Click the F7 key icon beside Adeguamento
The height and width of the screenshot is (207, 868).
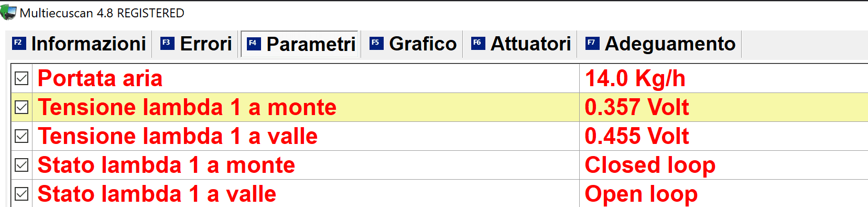(x=592, y=43)
